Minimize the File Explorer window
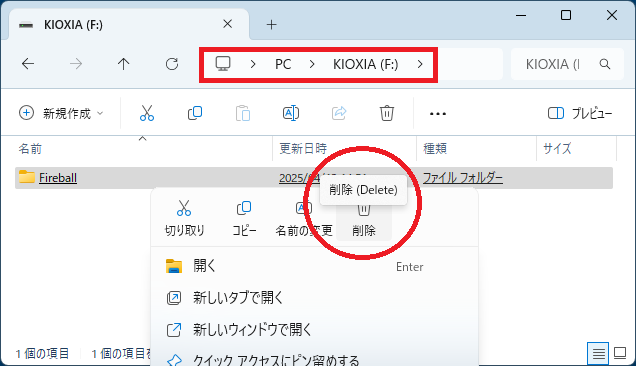 [x=521, y=15]
